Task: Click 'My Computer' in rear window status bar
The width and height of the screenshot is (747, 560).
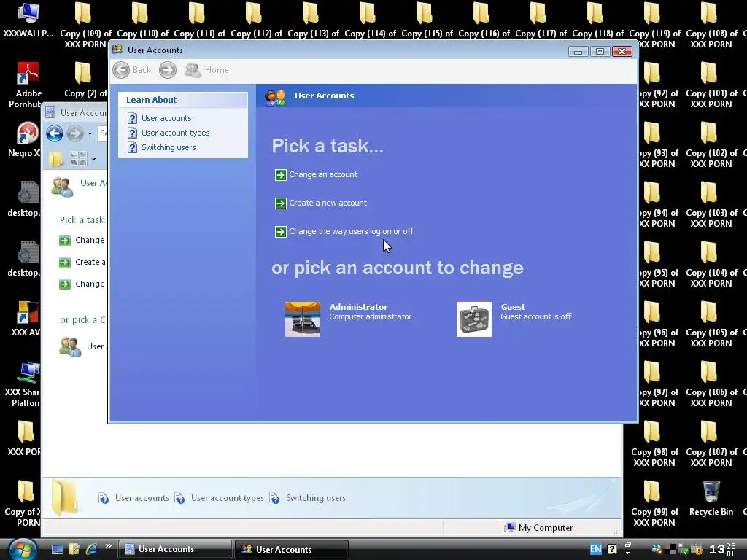Action: click(539, 528)
